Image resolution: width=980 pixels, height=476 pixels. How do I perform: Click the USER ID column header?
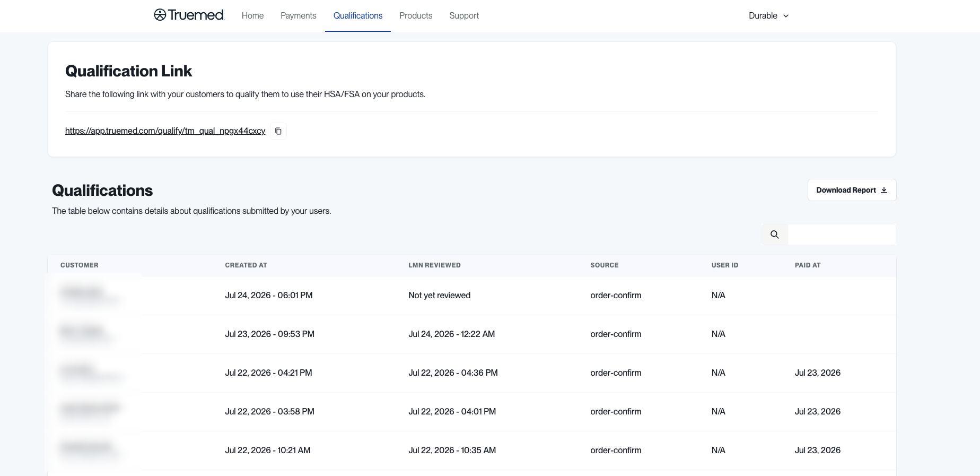pyautogui.click(x=725, y=265)
